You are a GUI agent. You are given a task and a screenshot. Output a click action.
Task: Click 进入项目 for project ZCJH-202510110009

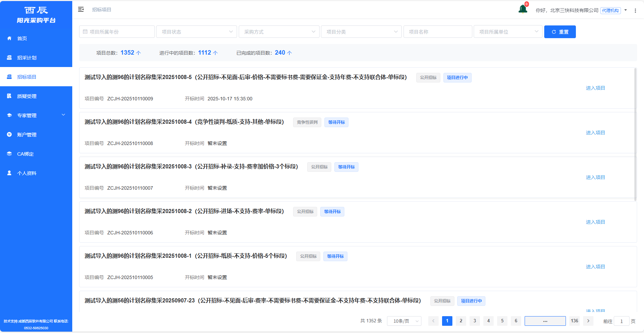click(595, 88)
